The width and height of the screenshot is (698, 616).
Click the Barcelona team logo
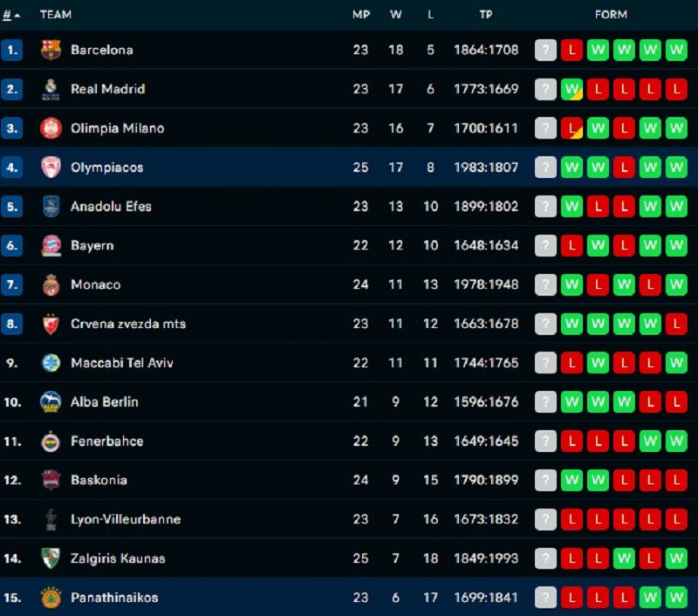pos(51,50)
